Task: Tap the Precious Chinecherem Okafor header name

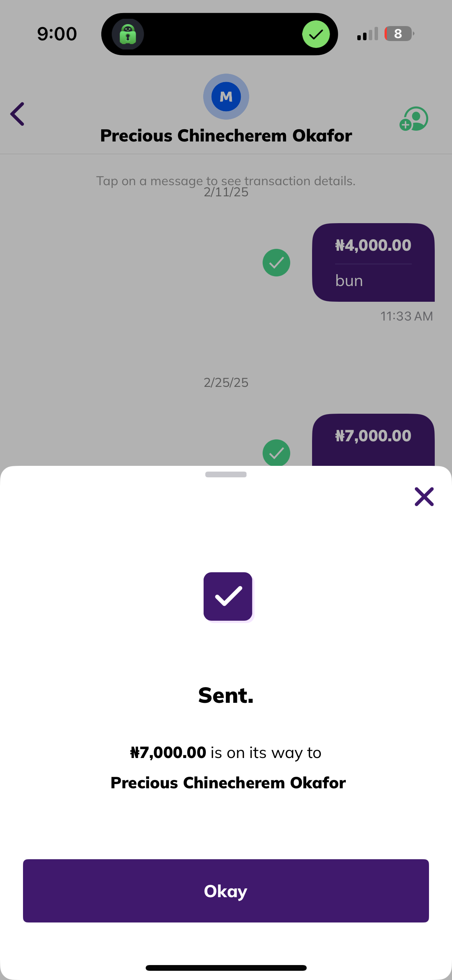Action: (226, 136)
